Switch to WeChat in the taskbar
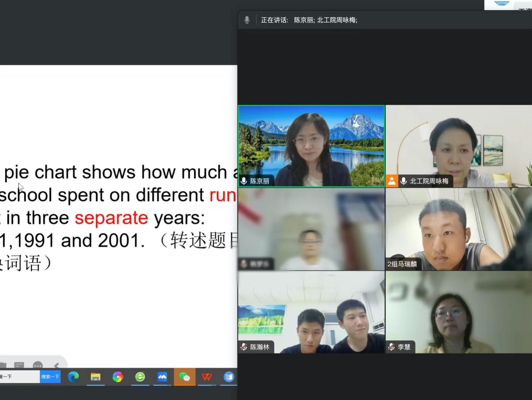 pyautogui.click(x=184, y=377)
